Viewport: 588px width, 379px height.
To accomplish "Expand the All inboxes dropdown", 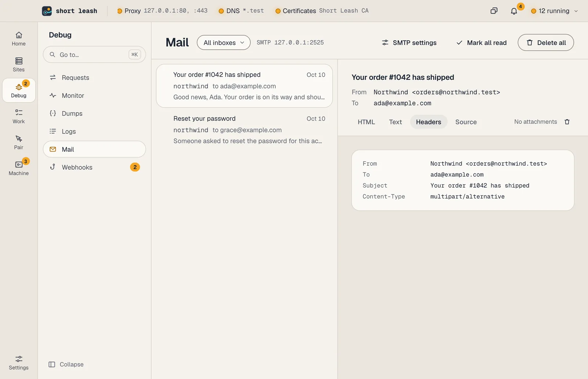I will (x=224, y=43).
